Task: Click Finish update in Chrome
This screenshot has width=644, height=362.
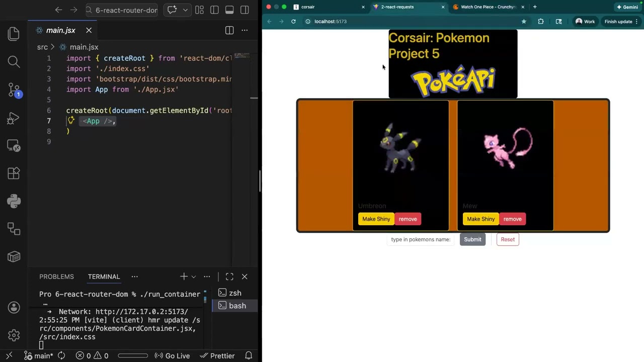Action: pyautogui.click(x=621, y=21)
